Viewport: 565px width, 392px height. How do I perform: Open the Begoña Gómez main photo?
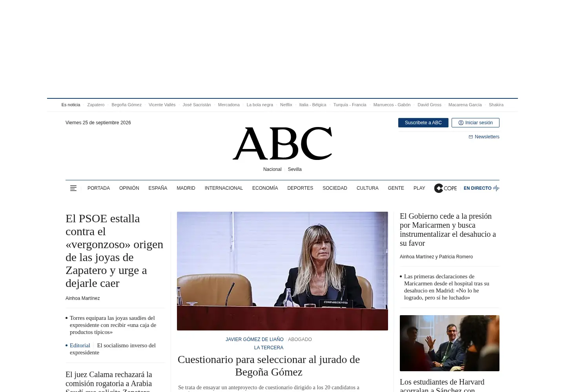282,271
